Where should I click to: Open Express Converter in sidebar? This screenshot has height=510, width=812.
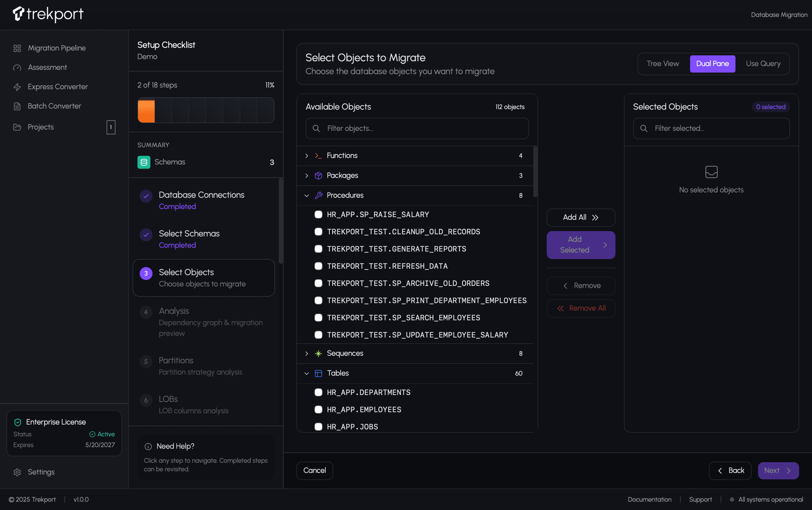point(64,87)
